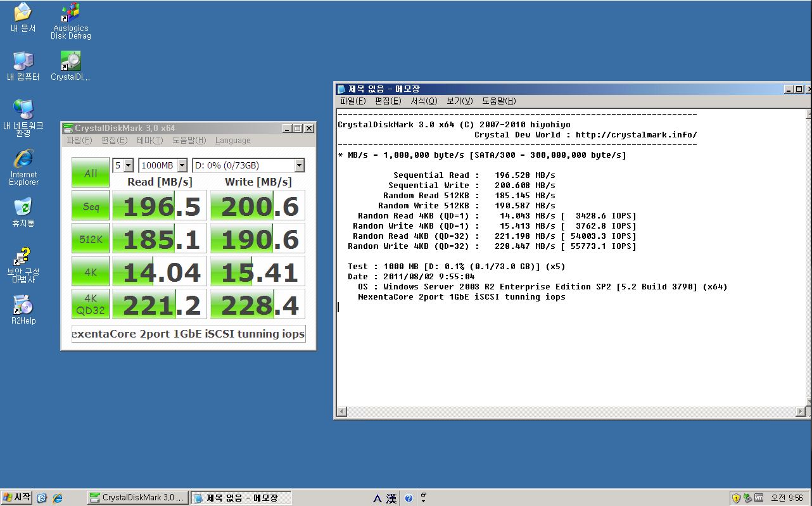Open CrystalDiskMark 파일(F) menu

coord(79,141)
